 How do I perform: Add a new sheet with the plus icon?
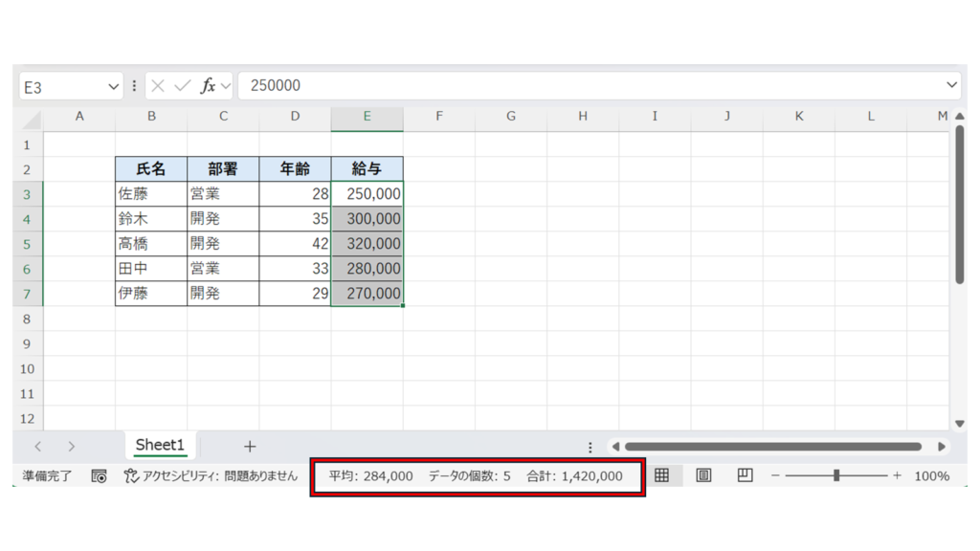pyautogui.click(x=250, y=447)
